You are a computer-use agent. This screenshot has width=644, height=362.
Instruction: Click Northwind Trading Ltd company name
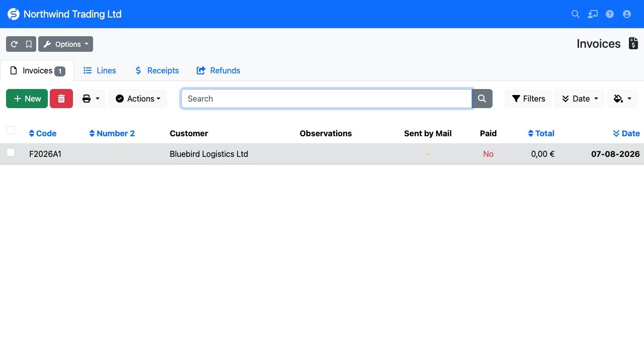point(72,14)
